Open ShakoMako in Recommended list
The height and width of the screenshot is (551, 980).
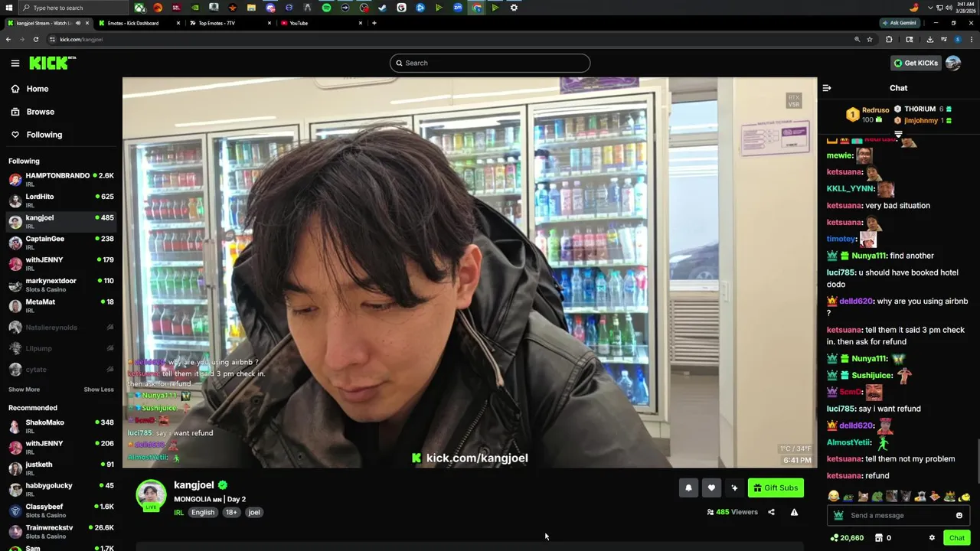pos(61,426)
